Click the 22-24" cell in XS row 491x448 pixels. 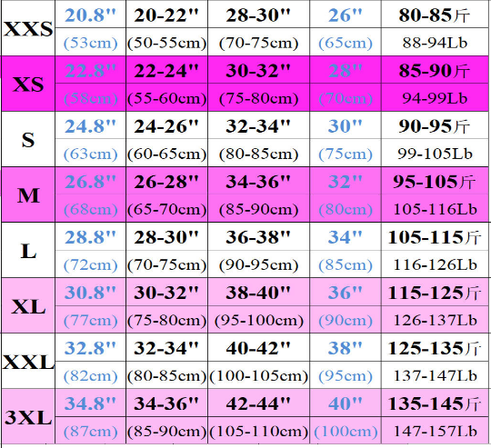tap(166, 70)
